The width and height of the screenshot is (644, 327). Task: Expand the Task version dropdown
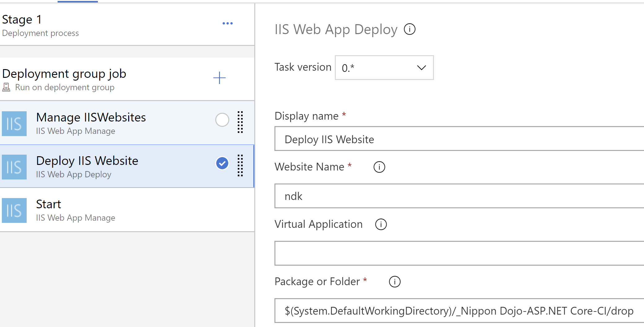click(384, 68)
